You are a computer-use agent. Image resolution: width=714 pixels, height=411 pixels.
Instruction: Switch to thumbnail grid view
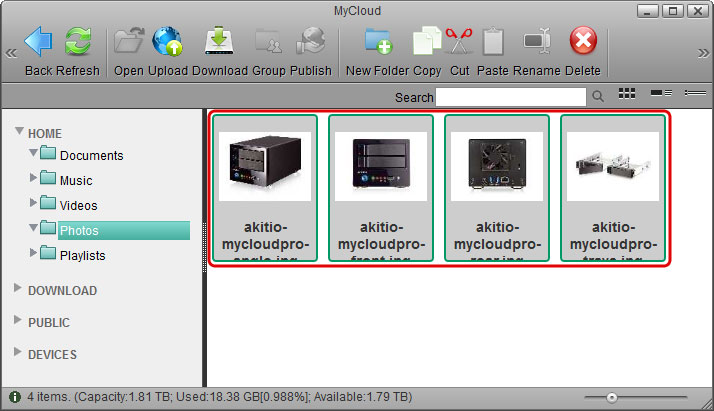(x=627, y=94)
